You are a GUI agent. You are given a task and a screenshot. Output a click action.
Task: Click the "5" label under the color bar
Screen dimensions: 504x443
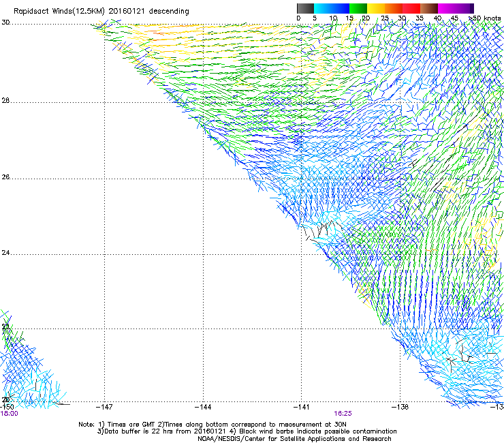click(x=315, y=18)
